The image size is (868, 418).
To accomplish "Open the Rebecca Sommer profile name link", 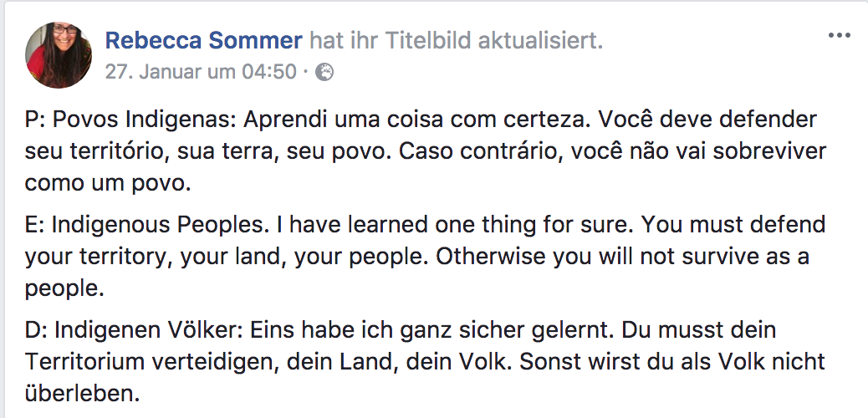I will click(204, 40).
